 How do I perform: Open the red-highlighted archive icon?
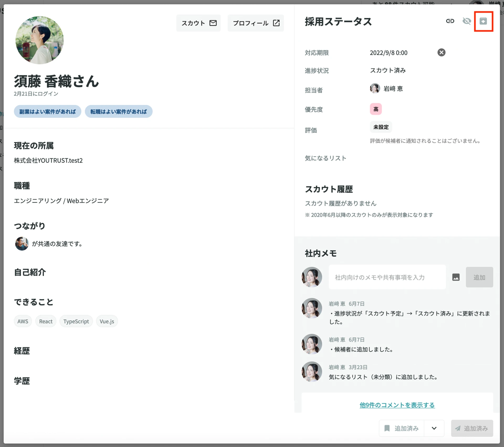pos(484,22)
